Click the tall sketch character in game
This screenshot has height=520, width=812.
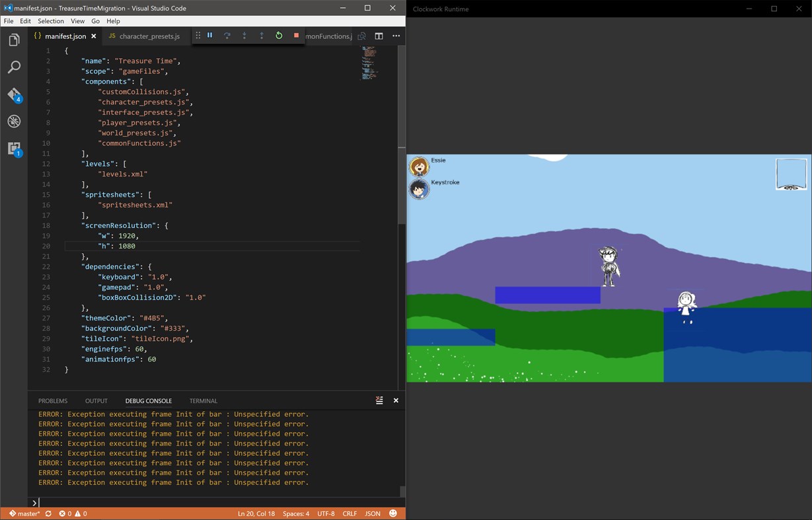coord(609,266)
